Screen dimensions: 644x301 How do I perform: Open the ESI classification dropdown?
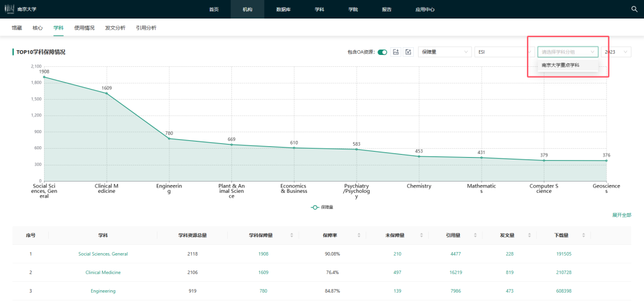pos(503,52)
